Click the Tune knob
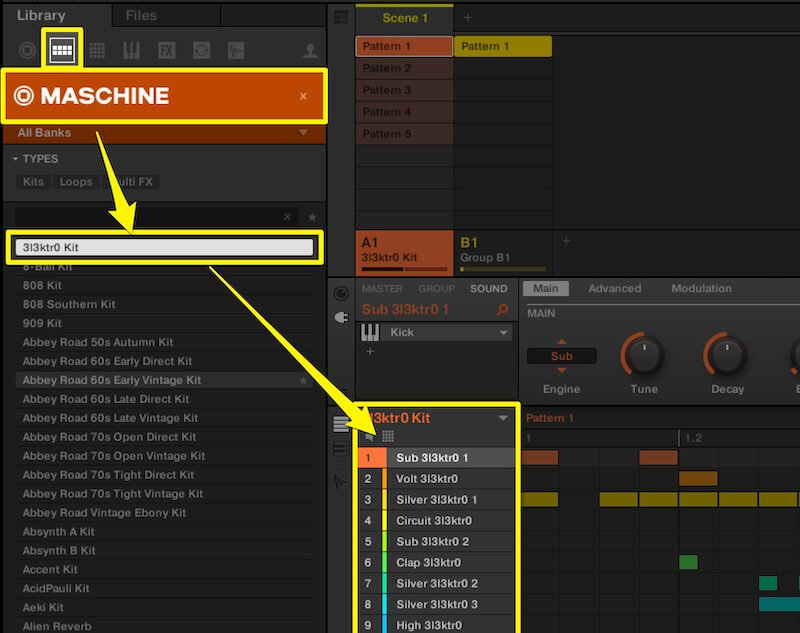800x633 pixels. coord(643,355)
